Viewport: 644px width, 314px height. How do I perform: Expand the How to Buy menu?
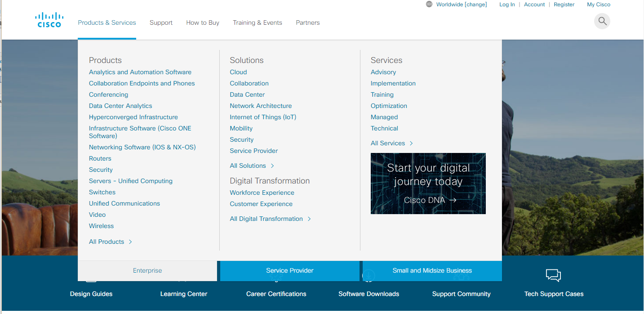coord(203,23)
